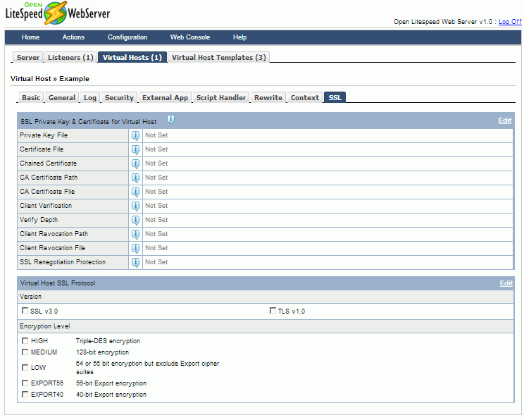Screen dimensions: 524x420
Task: Click the Log Off link
Action: click(x=509, y=22)
